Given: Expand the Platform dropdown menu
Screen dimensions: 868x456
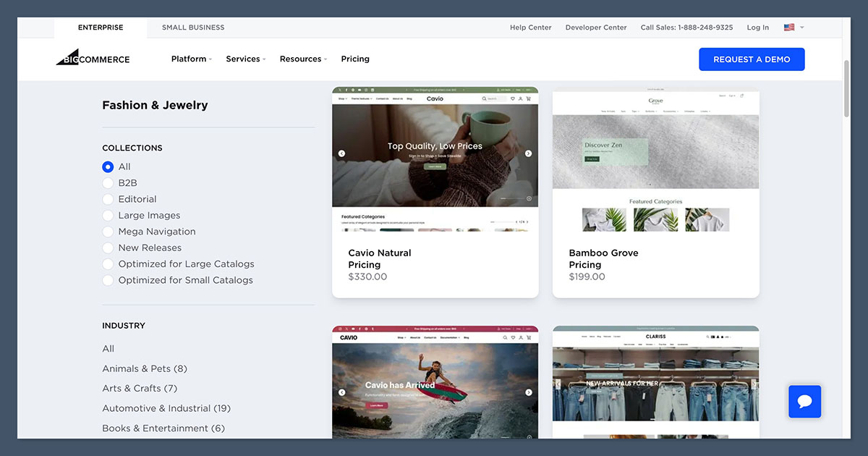Looking at the screenshot, I should [191, 59].
